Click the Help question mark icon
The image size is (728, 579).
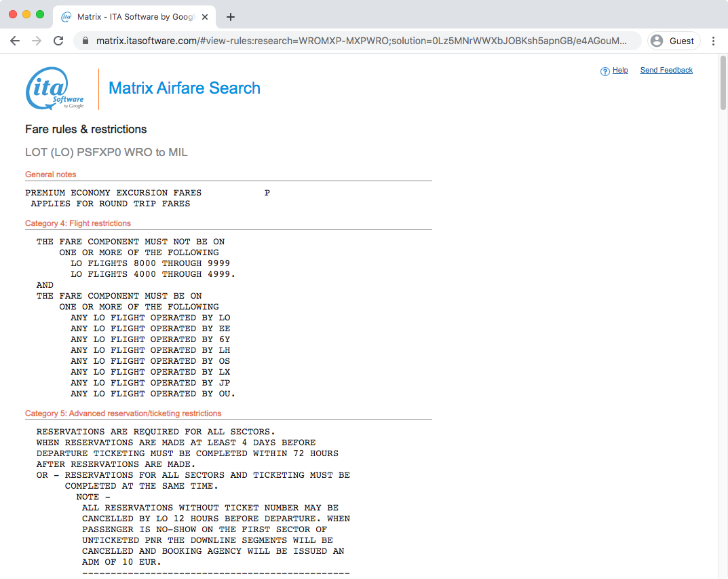pyautogui.click(x=605, y=71)
